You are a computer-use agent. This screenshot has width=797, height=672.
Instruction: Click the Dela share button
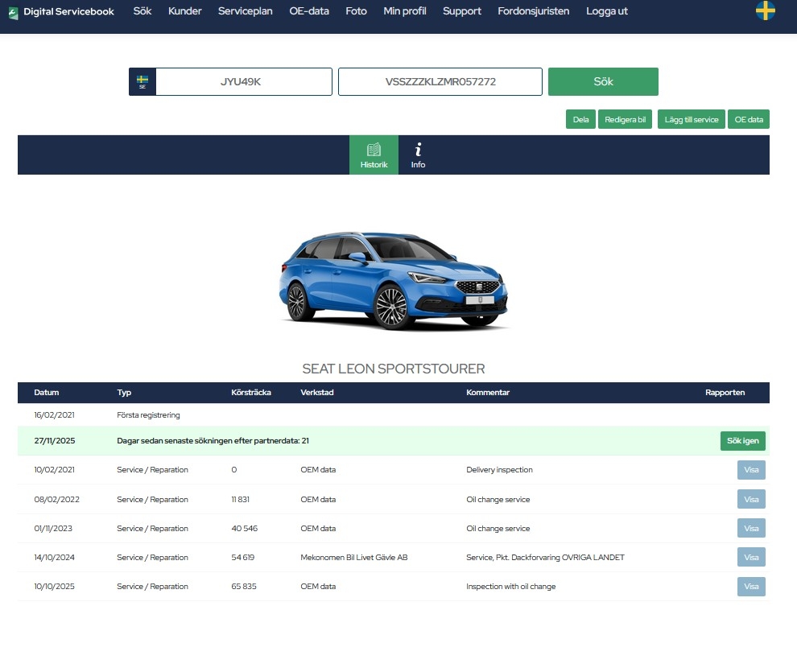580,119
